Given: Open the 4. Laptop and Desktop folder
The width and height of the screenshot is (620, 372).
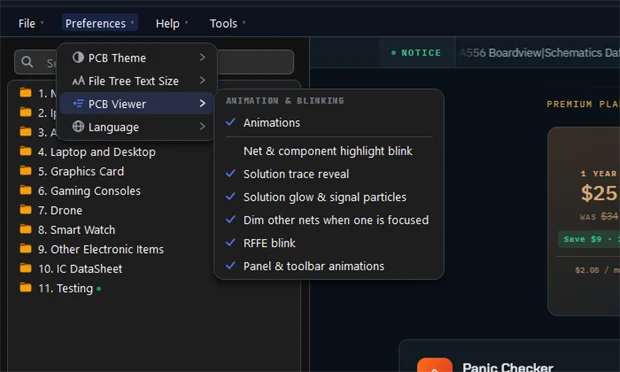Looking at the screenshot, I should click(x=97, y=151).
